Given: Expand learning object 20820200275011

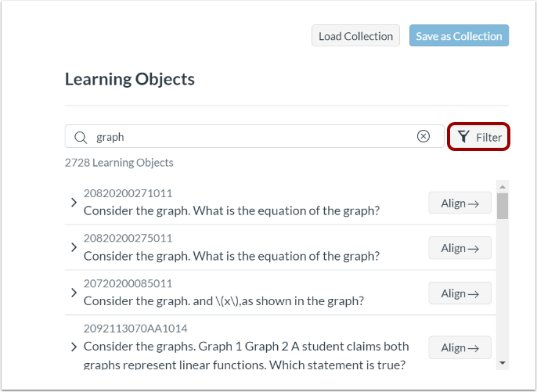Looking at the screenshot, I should 74,247.
